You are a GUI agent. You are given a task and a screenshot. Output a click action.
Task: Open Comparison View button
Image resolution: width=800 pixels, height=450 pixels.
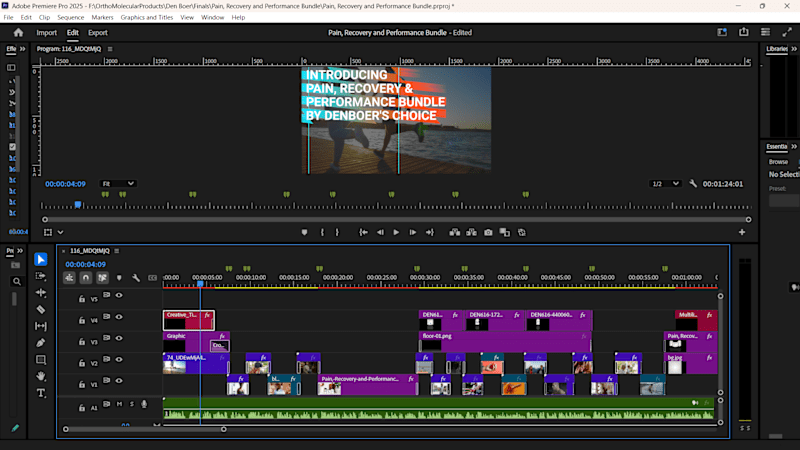click(505, 232)
